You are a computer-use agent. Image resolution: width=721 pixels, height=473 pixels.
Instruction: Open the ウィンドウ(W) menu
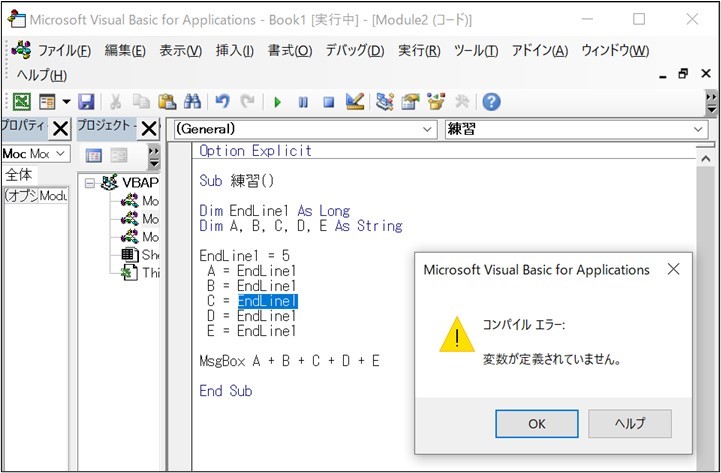(x=615, y=50)
